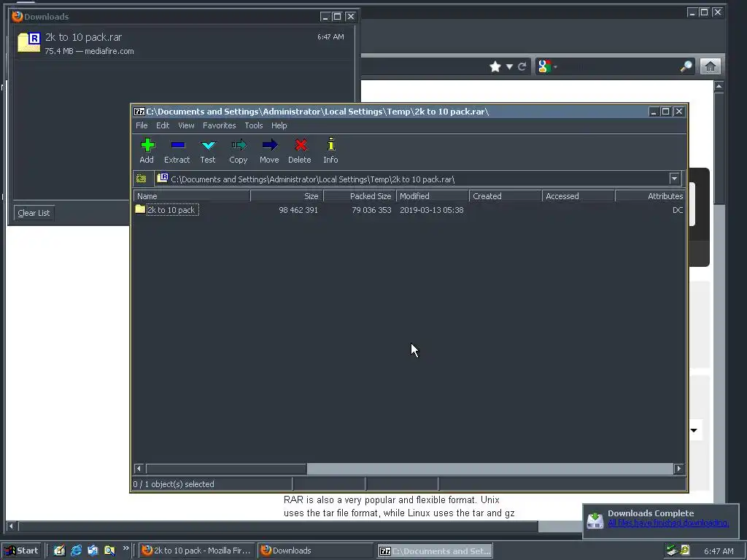Expand the 7-Zip address path dropdown
Screen dimensions: 747x560
[674, 179]
